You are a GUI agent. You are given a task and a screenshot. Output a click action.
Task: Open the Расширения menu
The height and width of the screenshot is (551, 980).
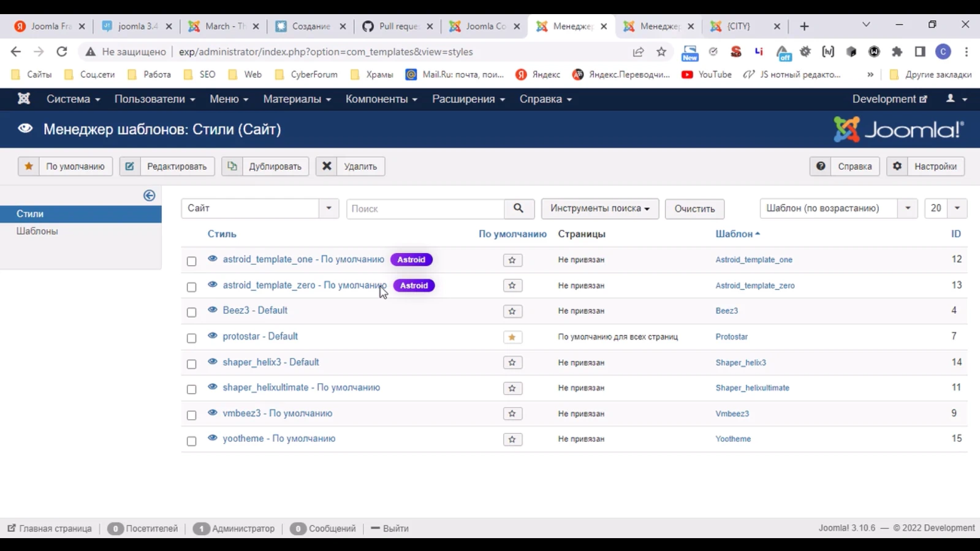coord(468,99)
